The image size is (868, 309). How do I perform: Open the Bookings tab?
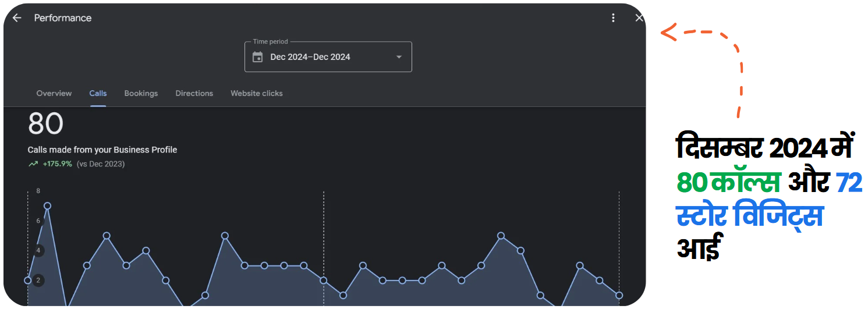pyautogui.click(x=141, y=93)
